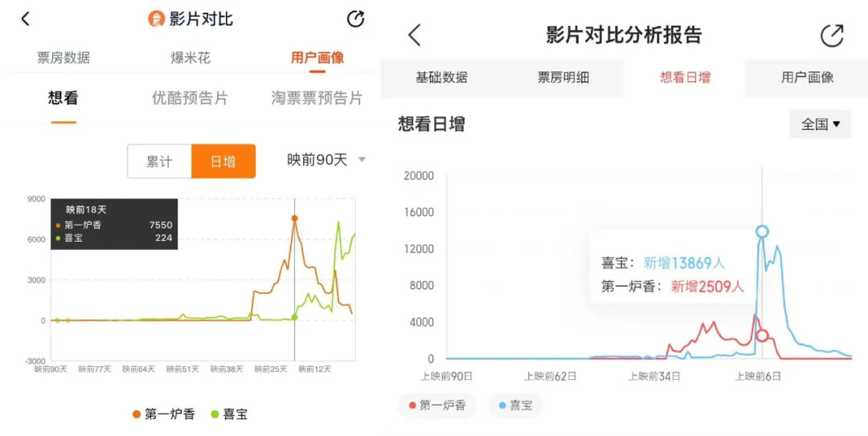Viewport: 868px width, 436px height.
Task: Go back from 影片对比分析报告 screen
Action: point(415,35)
